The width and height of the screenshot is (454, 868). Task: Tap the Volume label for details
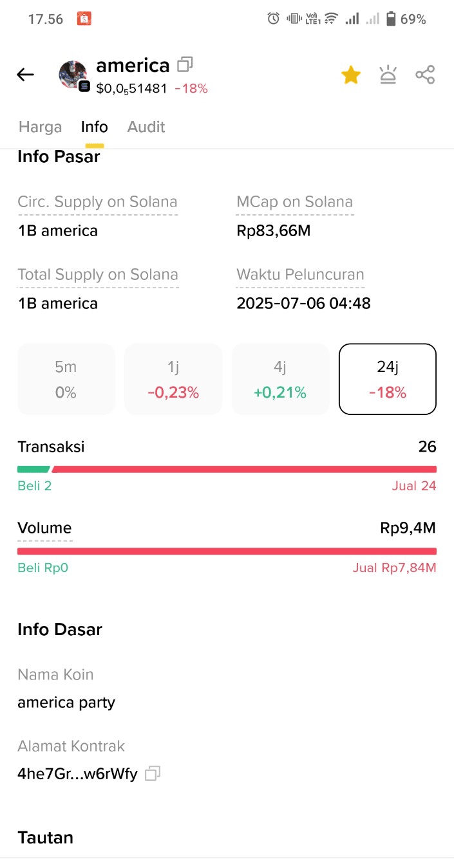tap(44, 528)
